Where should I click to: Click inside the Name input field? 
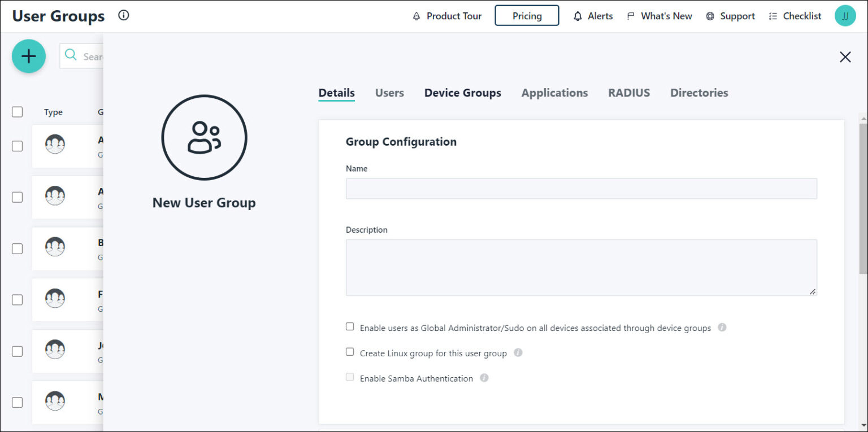[x=581, y=188]
